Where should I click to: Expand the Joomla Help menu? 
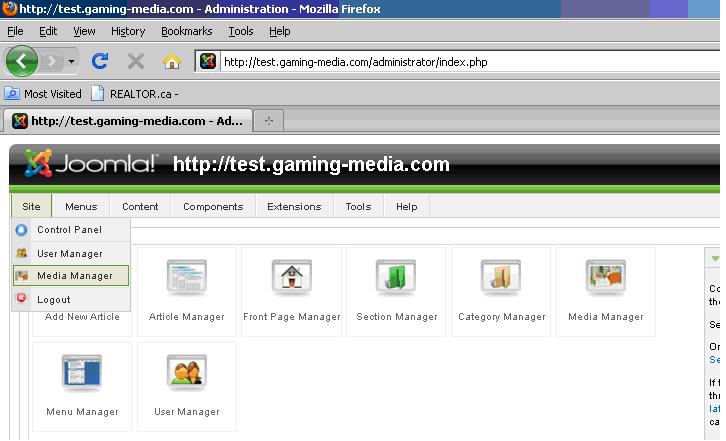click(x=407, y=206)
